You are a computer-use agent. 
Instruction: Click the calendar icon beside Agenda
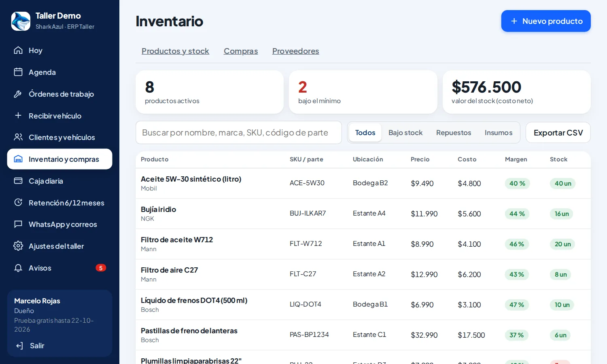18,72
